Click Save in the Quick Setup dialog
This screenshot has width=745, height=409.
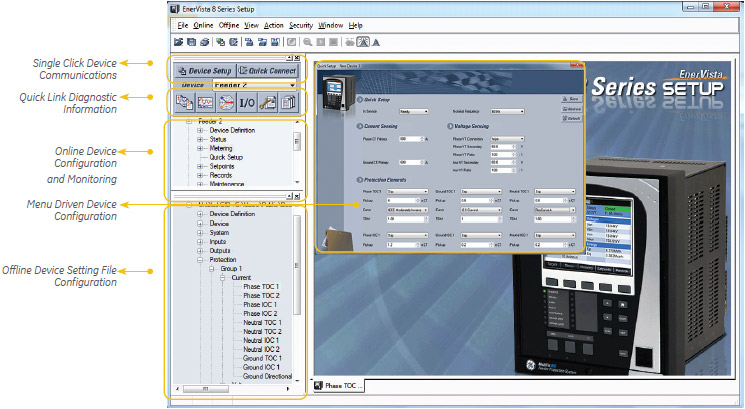[572, 99]
